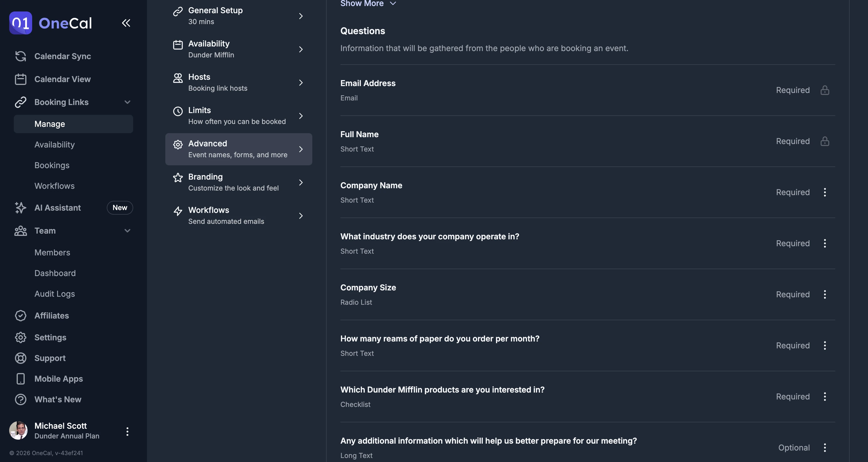
Task: Open Mobile Apps phone icon
Action: pos(21,379)
